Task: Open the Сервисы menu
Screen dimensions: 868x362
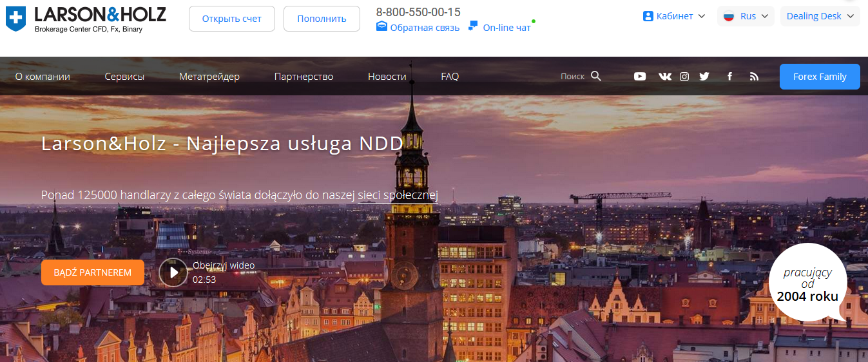Action: click(124, 76)
